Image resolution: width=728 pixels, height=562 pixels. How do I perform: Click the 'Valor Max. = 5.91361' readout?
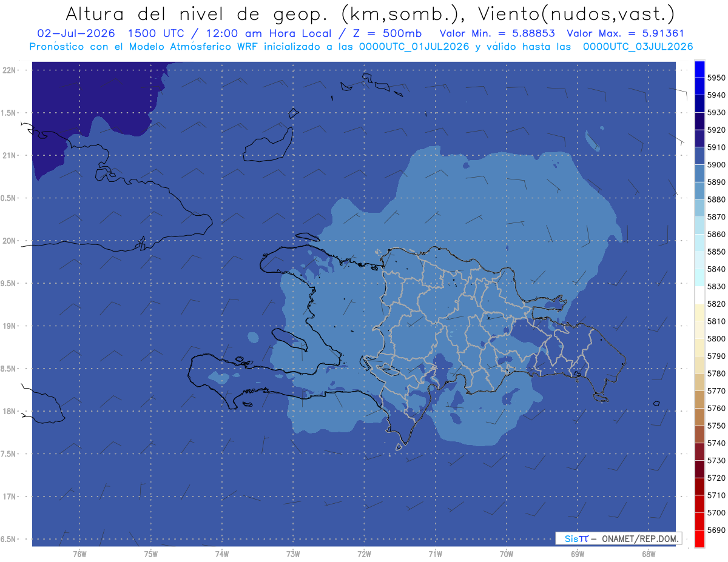click(625, 33)
